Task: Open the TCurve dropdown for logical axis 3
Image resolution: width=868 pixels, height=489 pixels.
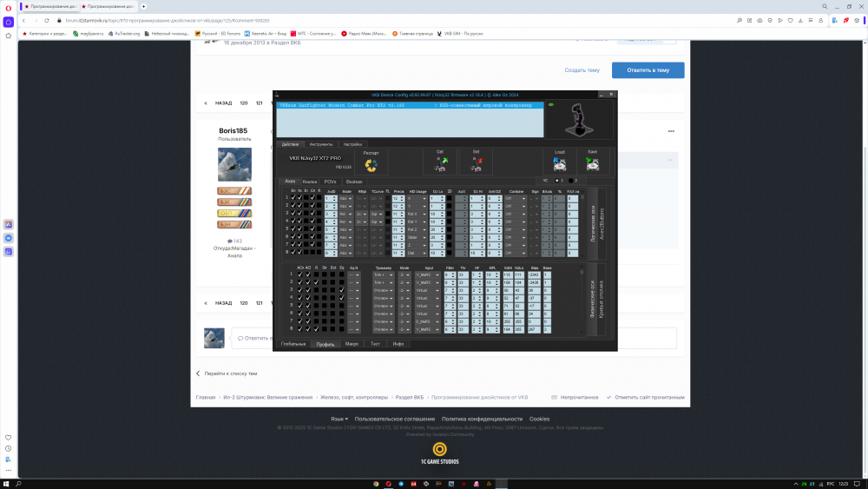Action: [x=377, y=214]
